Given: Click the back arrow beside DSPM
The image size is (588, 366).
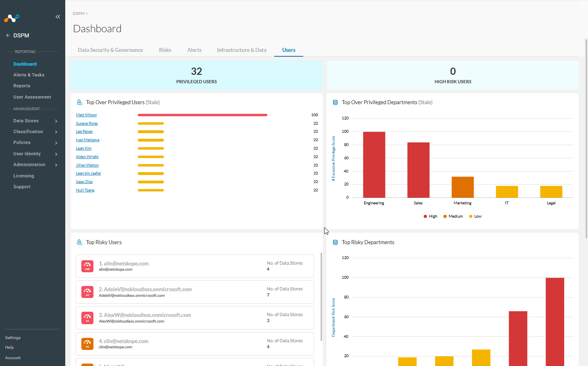Looking at the screenshot, I should (8, 35).
